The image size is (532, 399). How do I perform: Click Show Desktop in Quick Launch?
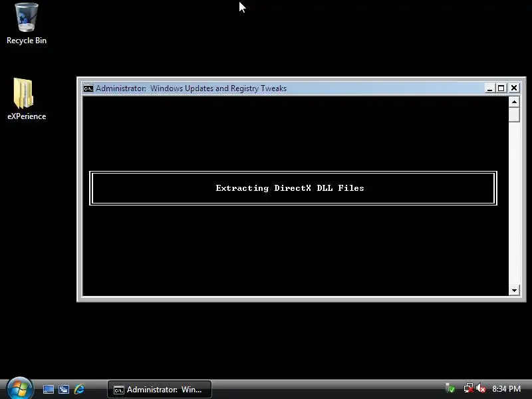48,389
